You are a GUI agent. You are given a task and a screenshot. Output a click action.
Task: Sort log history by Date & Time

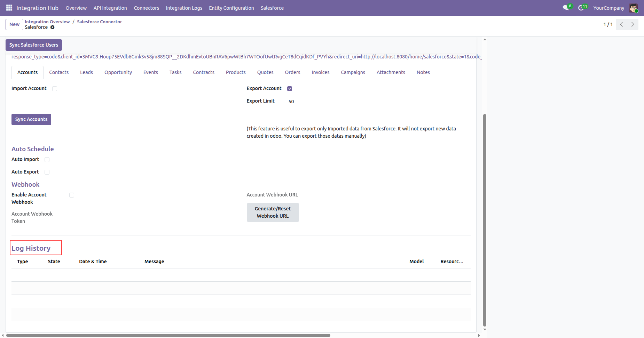pyautogui.click(x=93, y=261)
